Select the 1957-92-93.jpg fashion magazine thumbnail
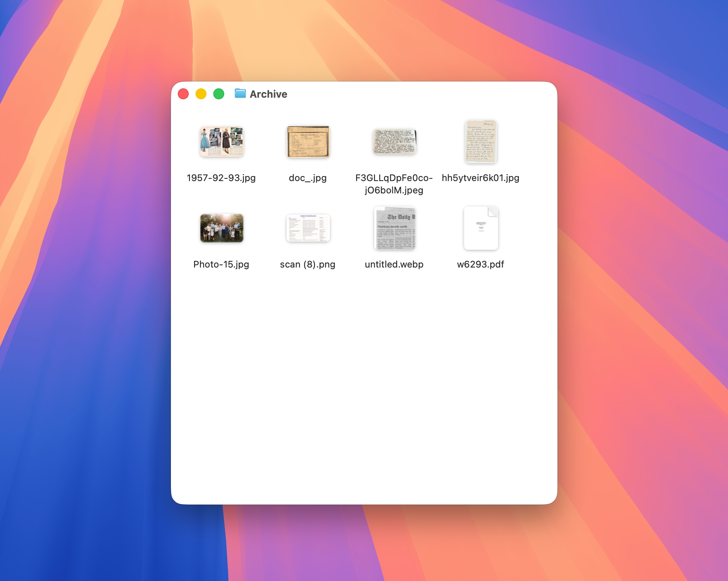This screenshot has height=581, width=728. pyautogui.click(x=221, y=142)
